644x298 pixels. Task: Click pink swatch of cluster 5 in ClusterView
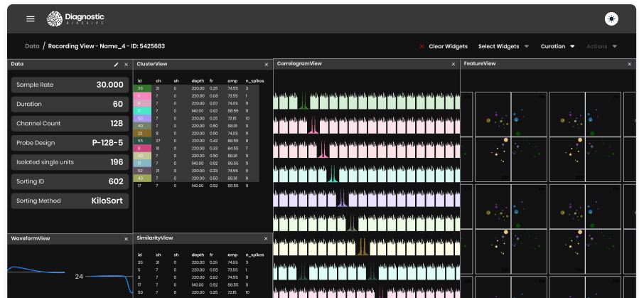click(x=142, y=96)
